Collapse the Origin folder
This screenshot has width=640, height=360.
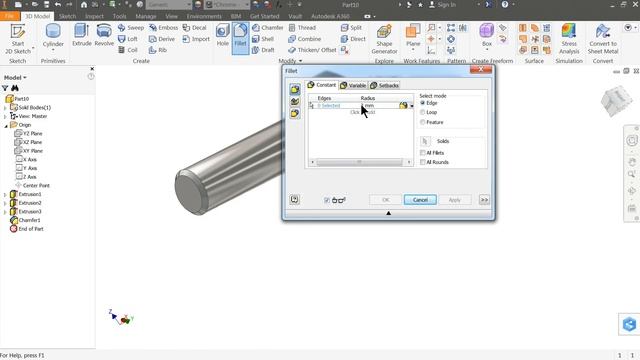click(x=6, y=125)
